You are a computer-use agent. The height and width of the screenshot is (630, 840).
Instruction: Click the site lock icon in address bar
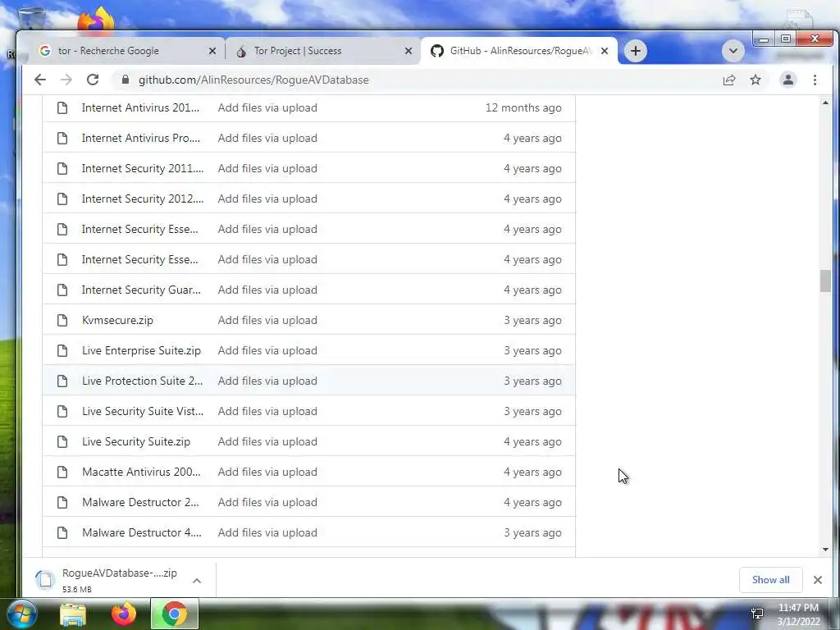pyautogui.click(x=126, y=80)
